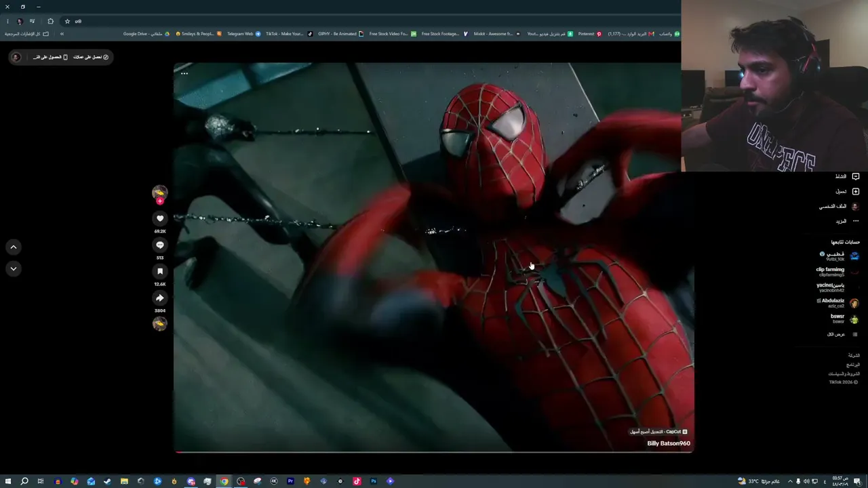This screenshot has height=488, width=868.
Task: Open the followed account 9utbi_10k
Action: [x=839, y=256]
